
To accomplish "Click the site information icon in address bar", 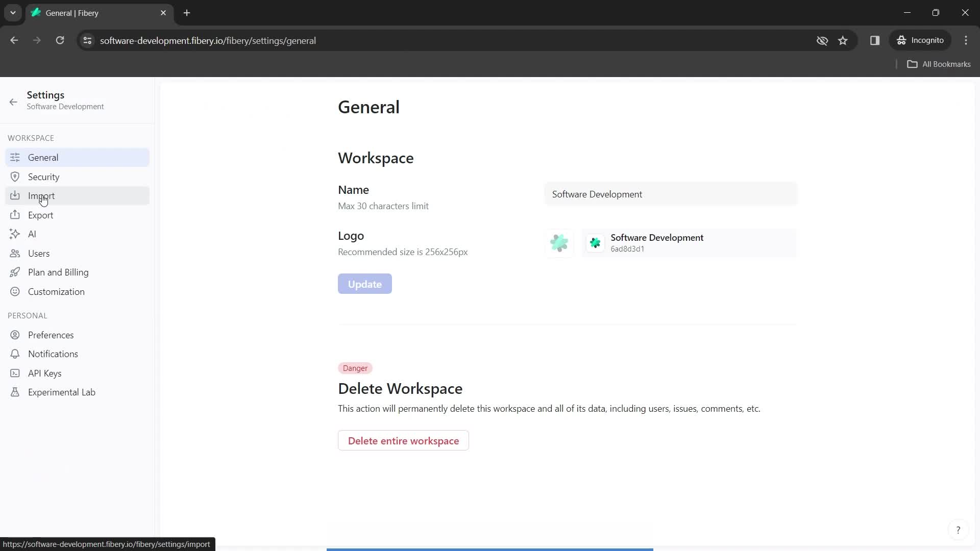I will click(87, 40).
